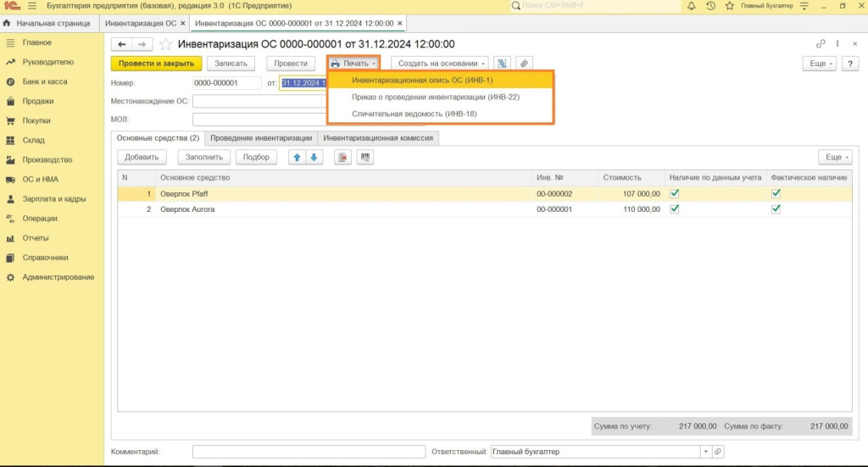Image resolution: width=868 pixels, height=467 pixels.
Task: Open Администрирование section in sidebar
Action: (58, 277)
